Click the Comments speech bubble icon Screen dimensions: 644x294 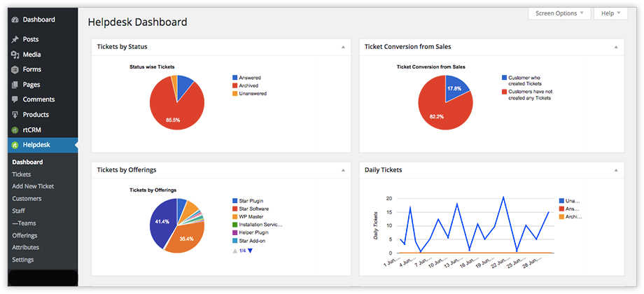point(15,99)
